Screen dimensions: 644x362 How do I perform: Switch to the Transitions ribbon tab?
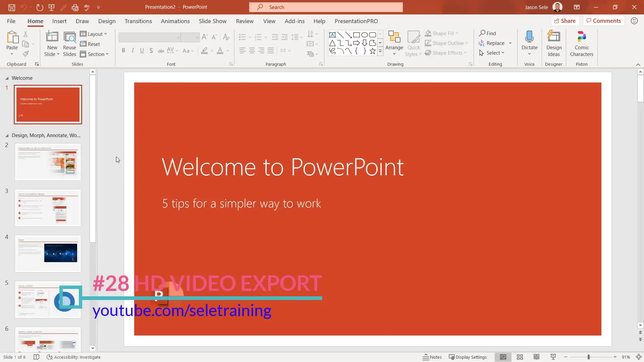pyautogui.click(x=138, y=21)
